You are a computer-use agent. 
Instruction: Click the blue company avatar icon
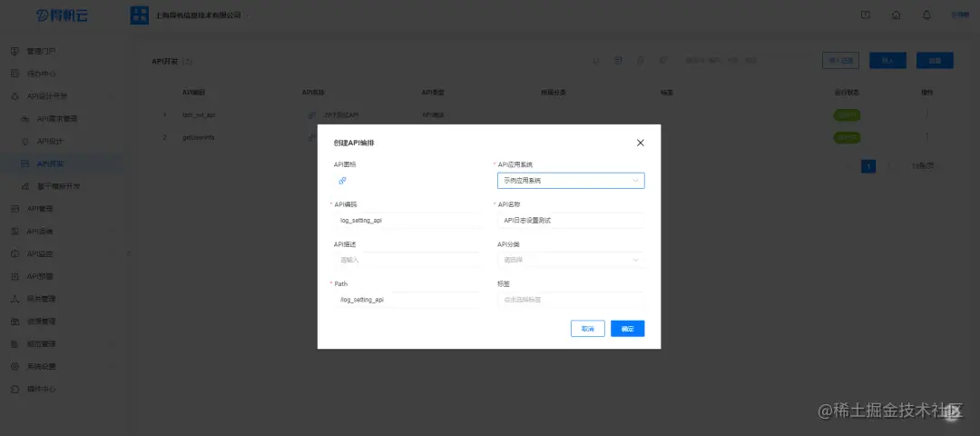click(140, 15)
